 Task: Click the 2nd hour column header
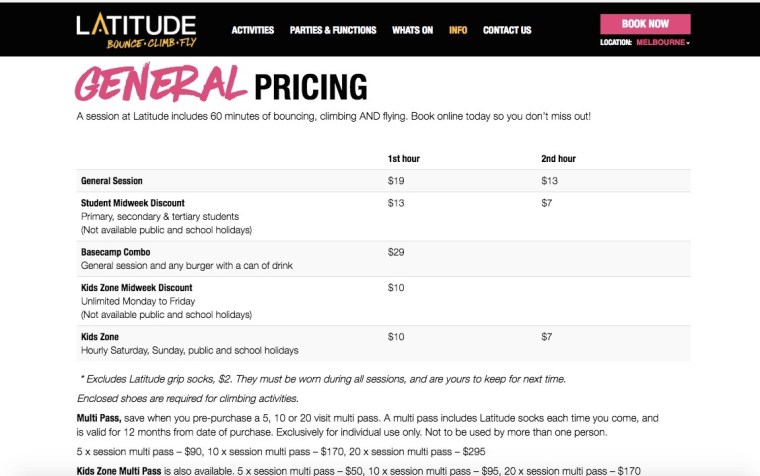[558, 159]
